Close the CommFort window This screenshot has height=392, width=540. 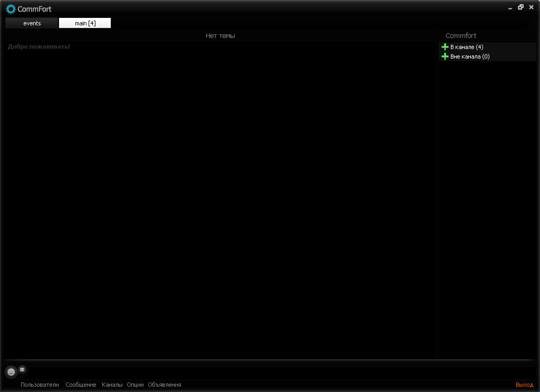click(x=532, y=7)
